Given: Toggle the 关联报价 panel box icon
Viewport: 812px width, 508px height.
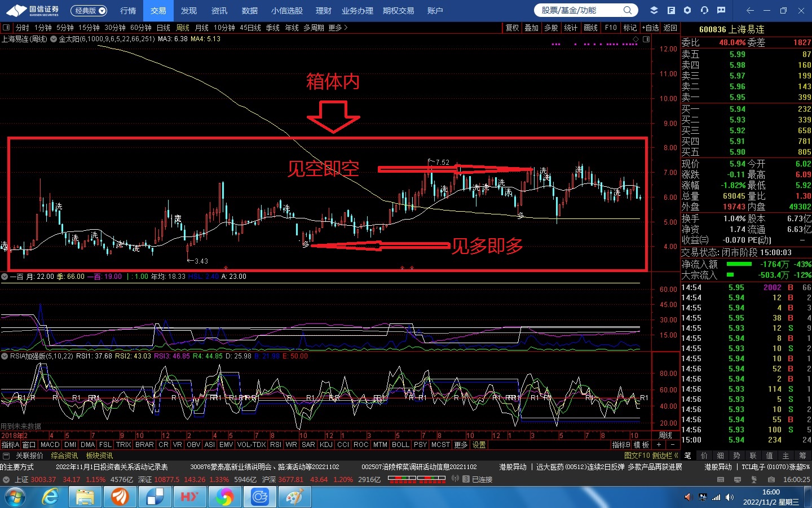Looking at the screenshot, I should pyautogui.click(x=6, y=456).
